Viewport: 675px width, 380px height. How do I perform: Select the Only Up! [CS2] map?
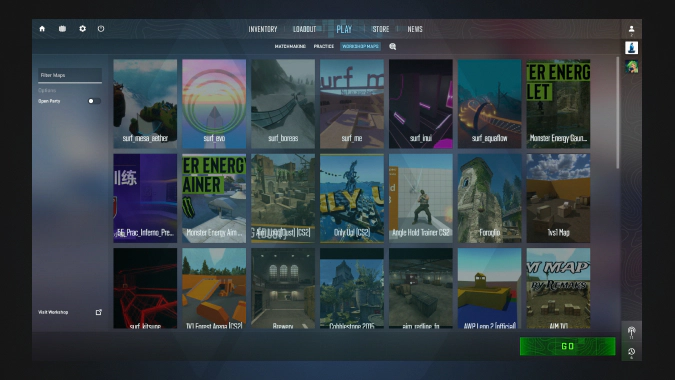352,198
